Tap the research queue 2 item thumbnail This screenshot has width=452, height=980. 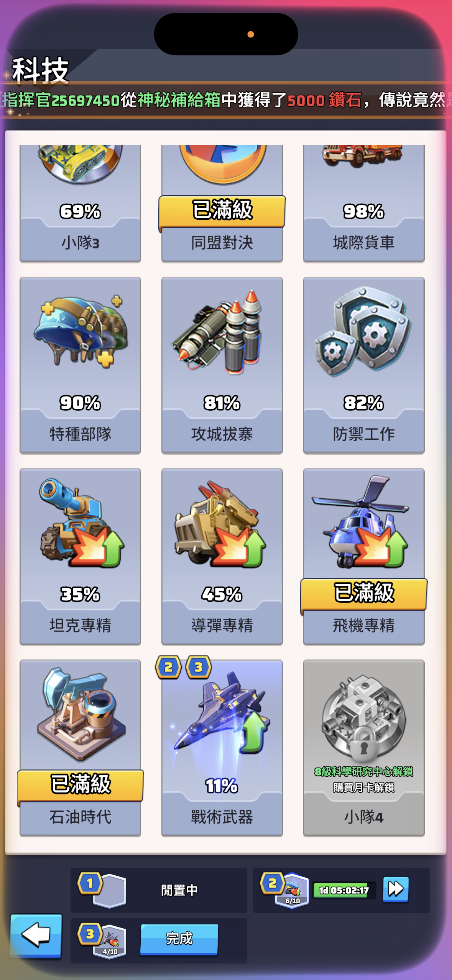292,890
